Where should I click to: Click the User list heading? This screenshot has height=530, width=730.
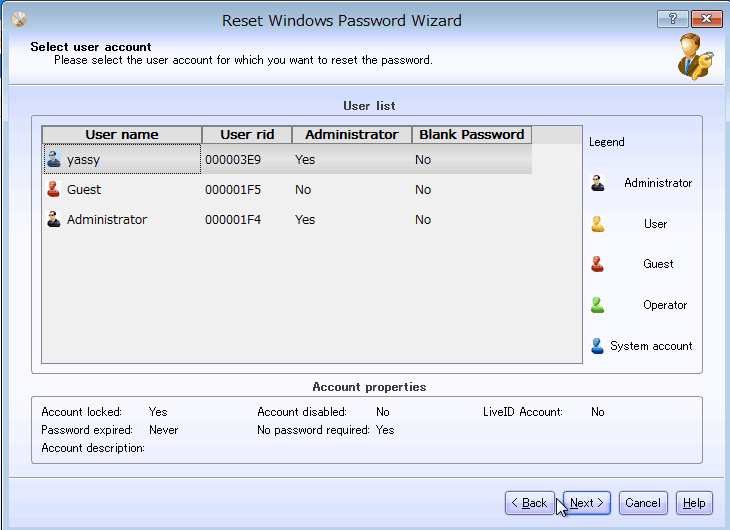pyautogui.click(x=369, y=106)
